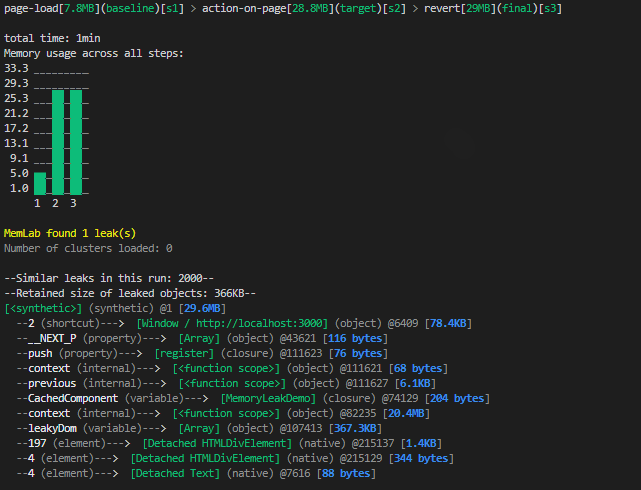This screenshot has height=490, width=641.
Task: Click the '[<synthetic>]' trace root
Action: [x=43, y=309]
